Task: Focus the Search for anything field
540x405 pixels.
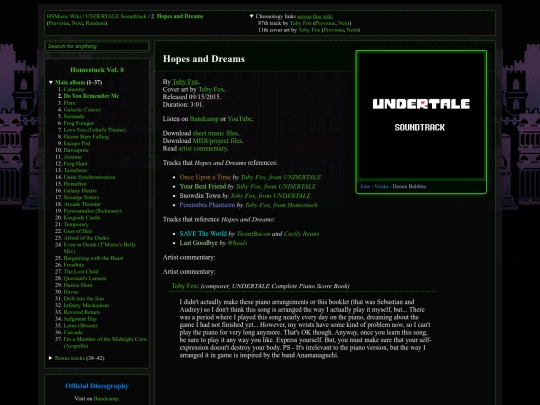Action: click(97, 46)
